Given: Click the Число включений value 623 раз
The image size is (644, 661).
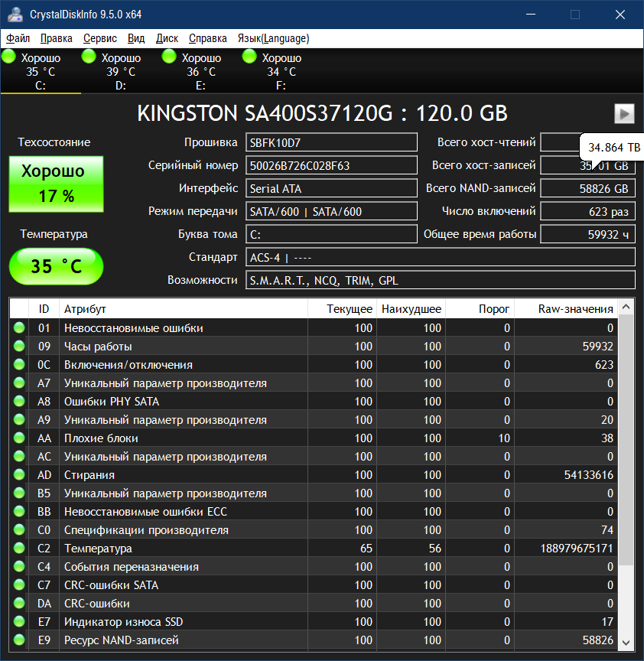Looking at the screenshot, I should 587,211.
